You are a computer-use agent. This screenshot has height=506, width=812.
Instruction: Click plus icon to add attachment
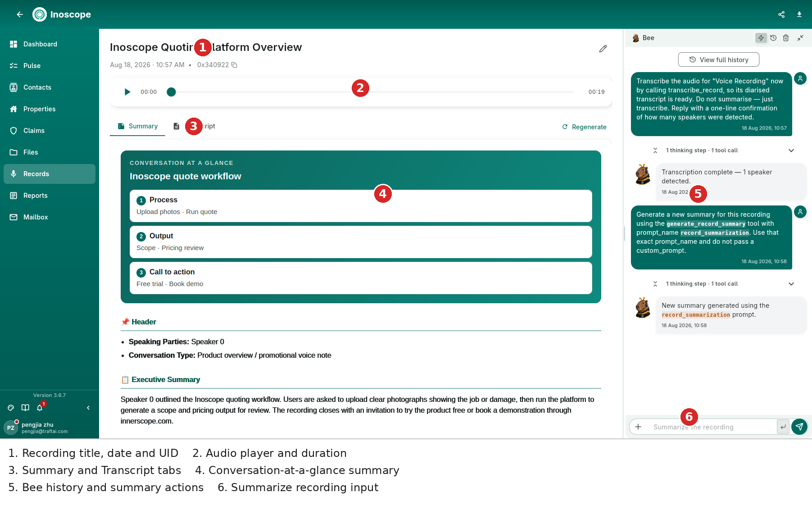click(638, 427)
